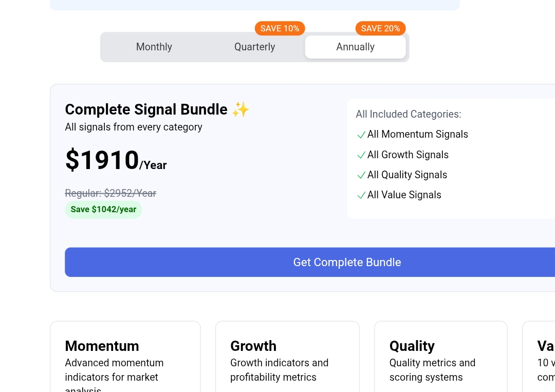Click the sparkles emoji beside bundle title
Viewport: 555px width, 392px height.
pos(240,109)
